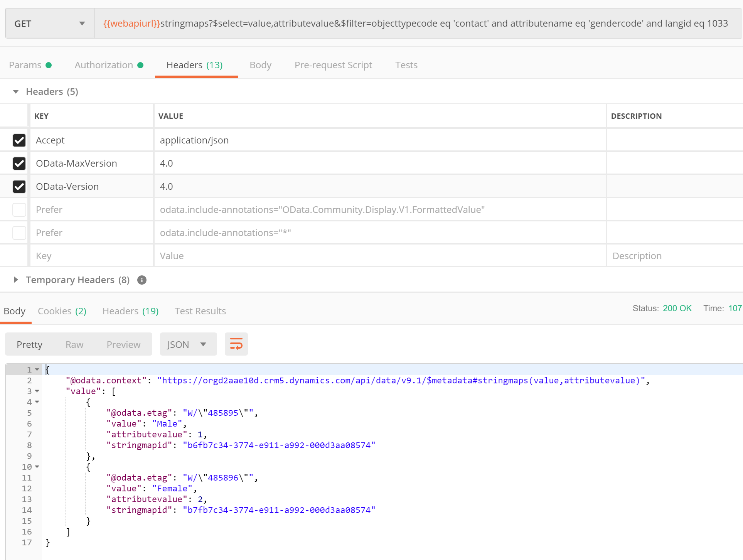The height and width of the screenshot is (560, 743).
Task: Click the VALUE column header
Action: 171,116
